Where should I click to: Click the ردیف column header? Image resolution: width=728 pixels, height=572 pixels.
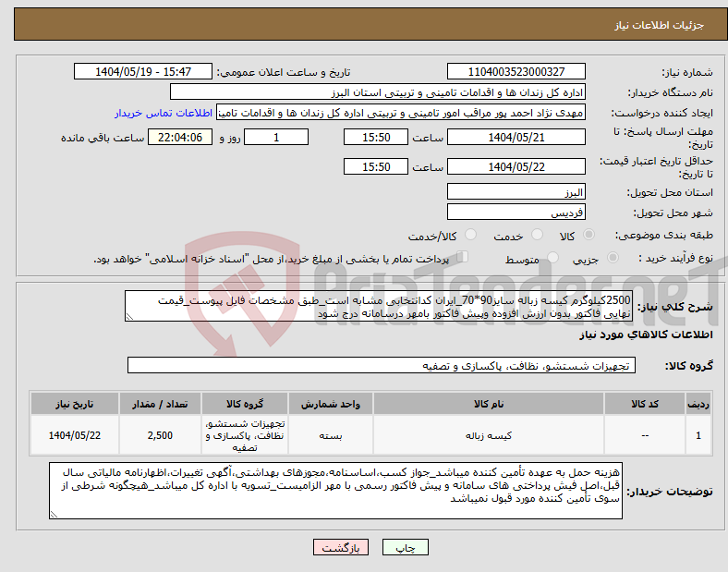point(698,404)
